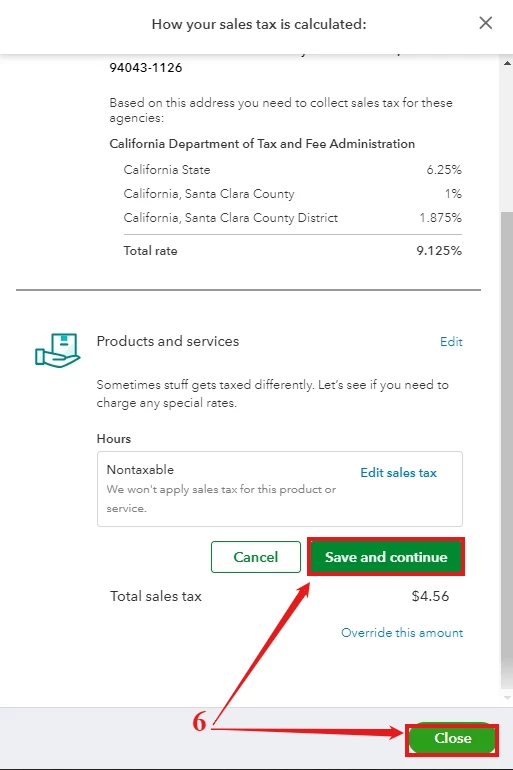Click the Products and services hand icon
Viewport: 513px width, 770px height.
[57, 350]
